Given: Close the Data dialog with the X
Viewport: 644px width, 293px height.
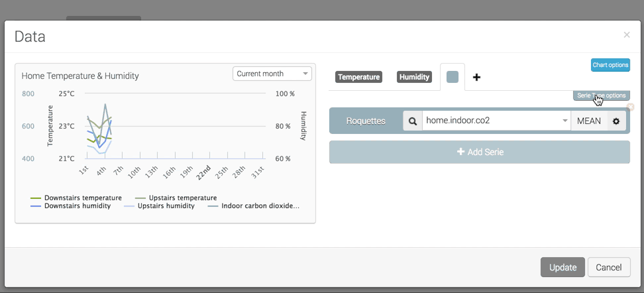Looking at the screenshot, I should point(627,35).
